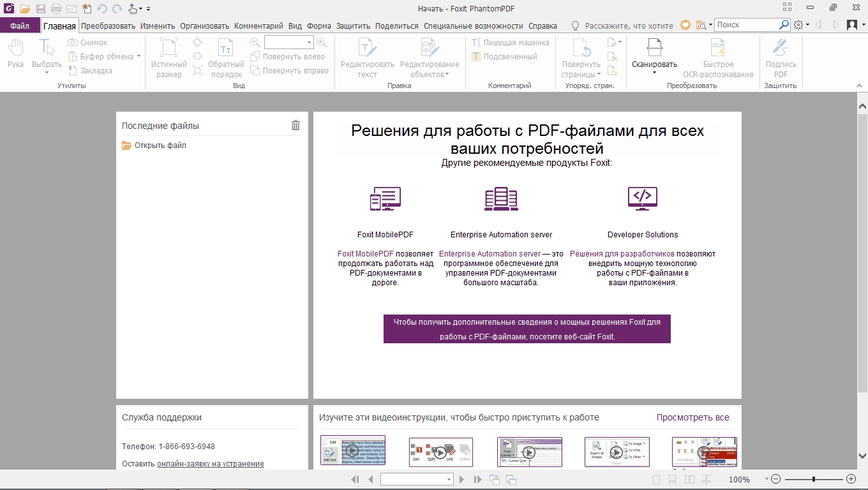The width and height of the screenshot is (868, 490).
Task: Click the search magnifier in Поиск box
Action: click(784, 25)
